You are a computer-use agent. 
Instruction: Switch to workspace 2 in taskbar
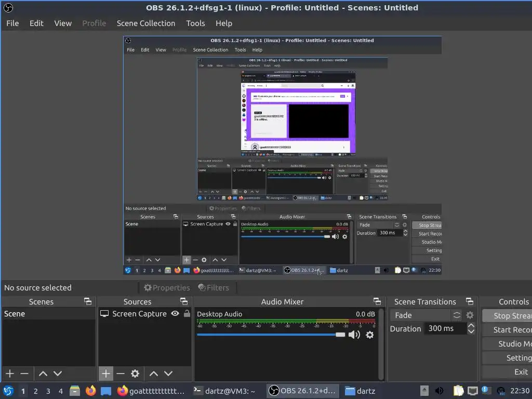point(36,391)
